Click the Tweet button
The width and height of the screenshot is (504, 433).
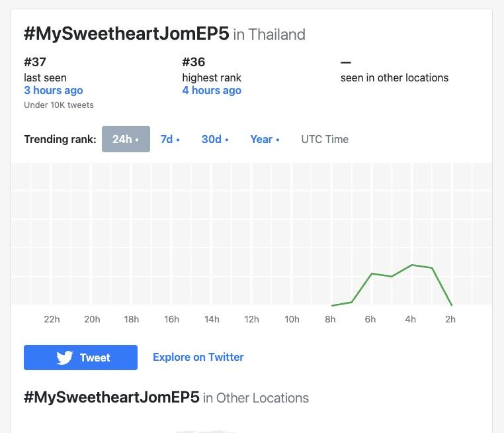(81, 358)
